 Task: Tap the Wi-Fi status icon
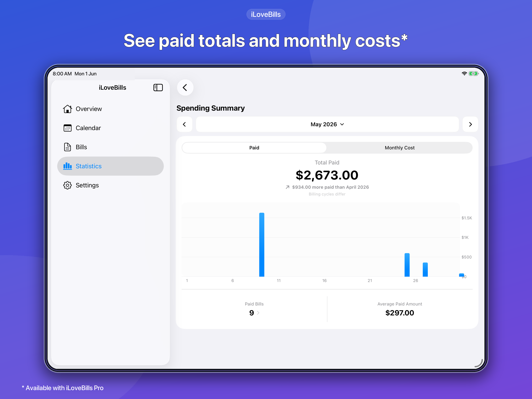click(x=464, y=74)
